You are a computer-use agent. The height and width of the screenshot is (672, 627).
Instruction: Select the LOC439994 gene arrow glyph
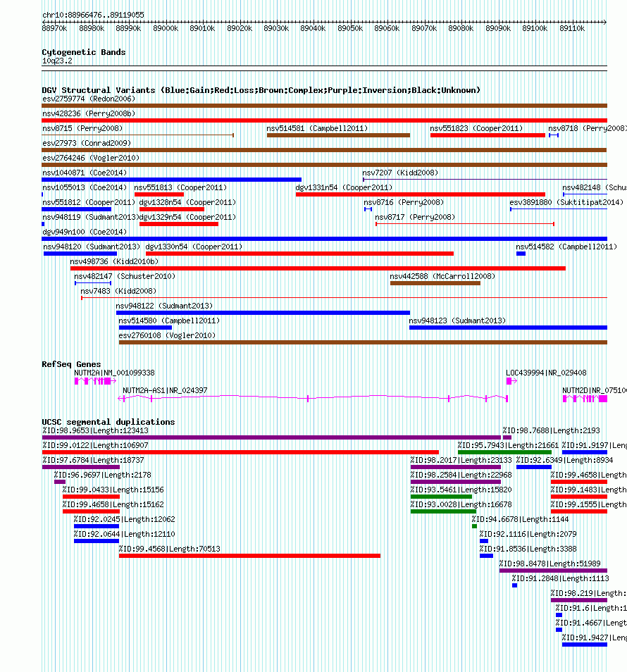pyautogui.click(x=511, y=381)
